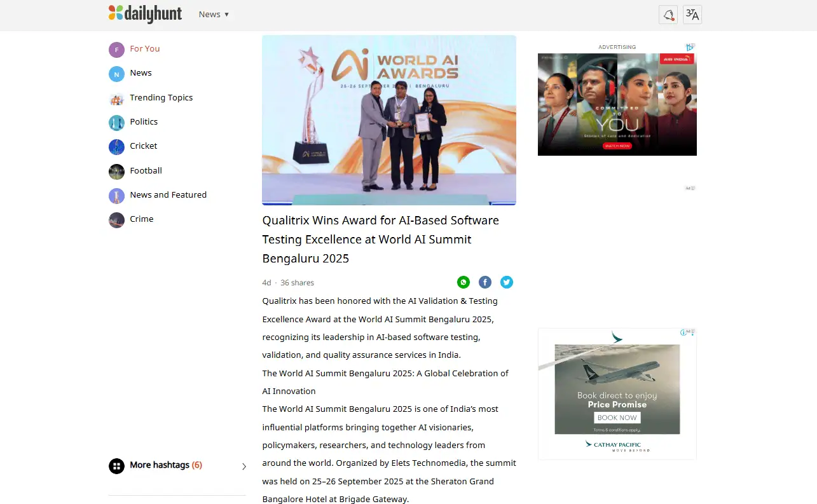The height and width of the screenshot is (504, 817).
Task: Click Book Now in Cathay Pacific ad
Action: pos(617,418)
